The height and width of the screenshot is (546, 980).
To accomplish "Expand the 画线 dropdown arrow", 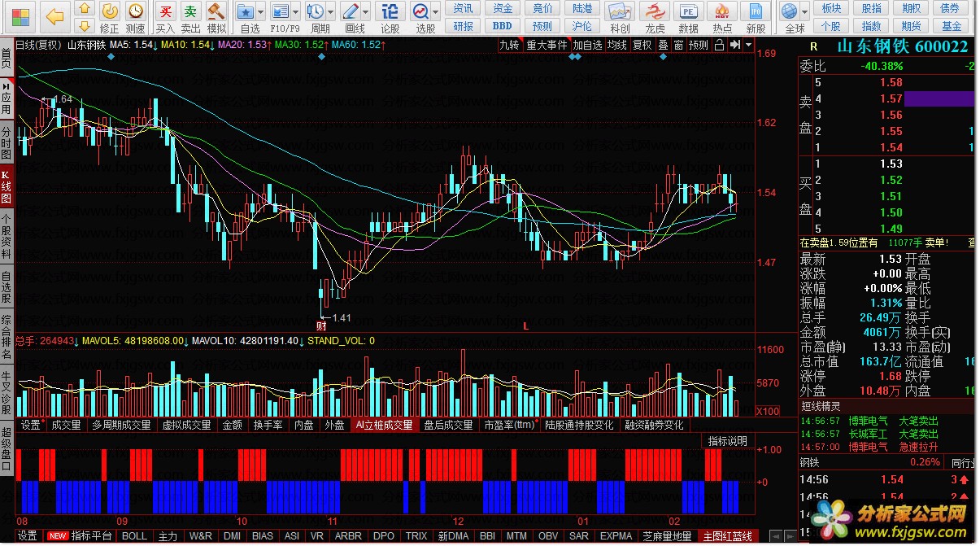I will coord(366,11).
